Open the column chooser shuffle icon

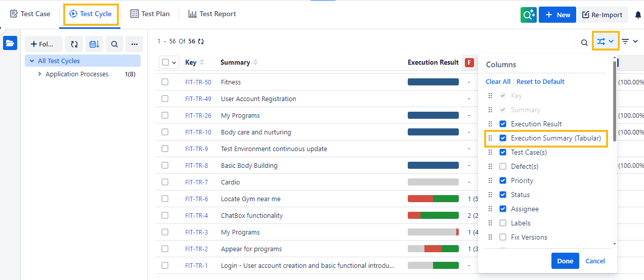click(601, 41)
